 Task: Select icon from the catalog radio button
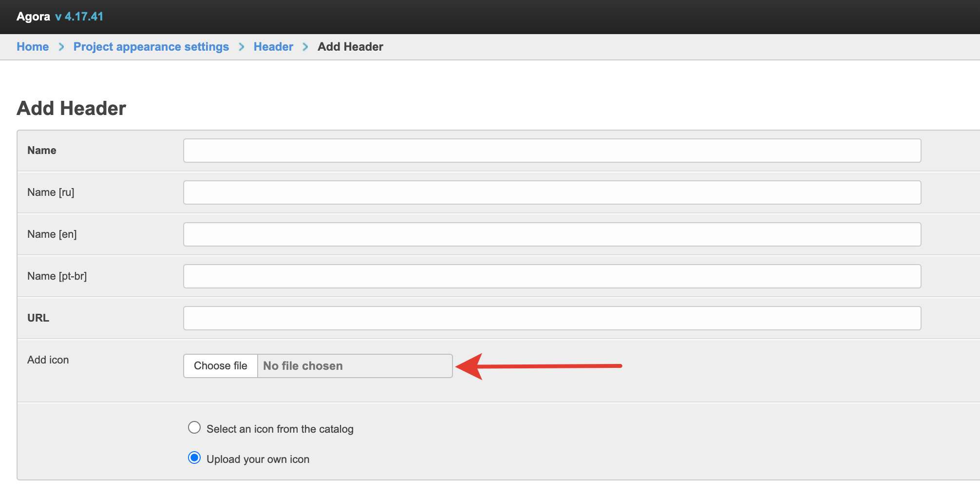(x=194, y=428)
